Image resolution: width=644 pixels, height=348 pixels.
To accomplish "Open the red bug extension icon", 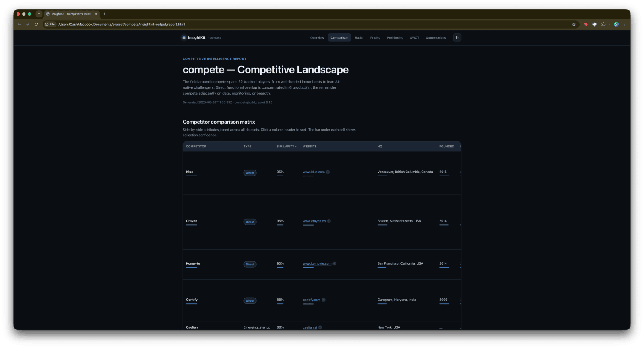I will click(586, 25).
